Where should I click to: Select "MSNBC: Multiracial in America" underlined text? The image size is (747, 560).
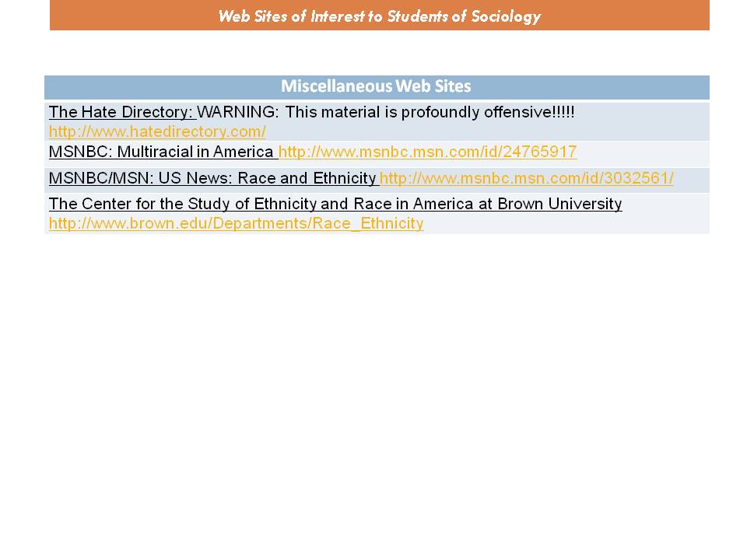click(x=161, y=152)
